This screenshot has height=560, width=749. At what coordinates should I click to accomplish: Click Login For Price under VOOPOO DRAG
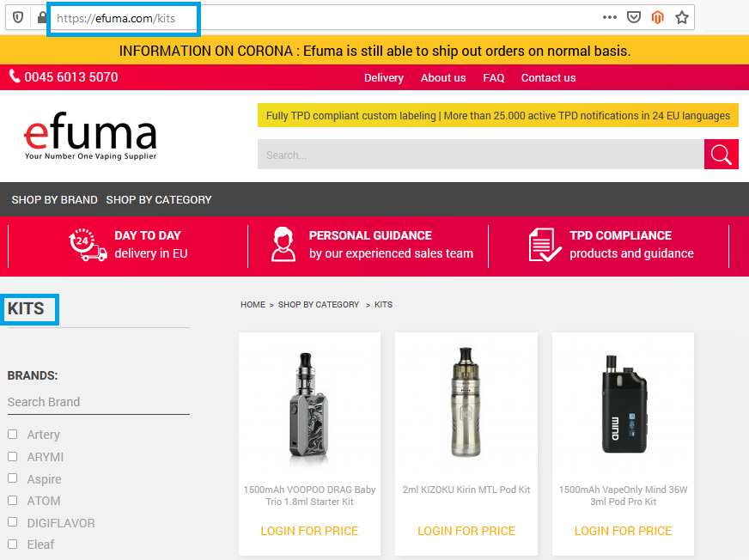tap(309, 531)
